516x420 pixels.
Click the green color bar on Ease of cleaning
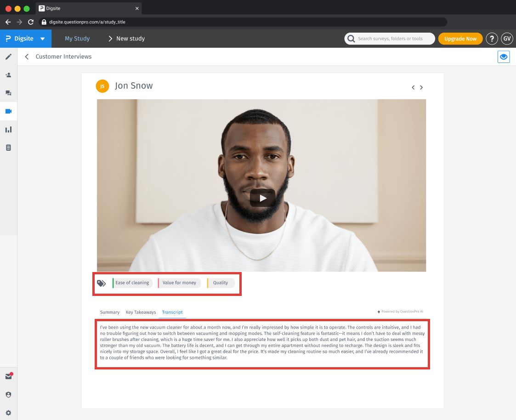112,283
